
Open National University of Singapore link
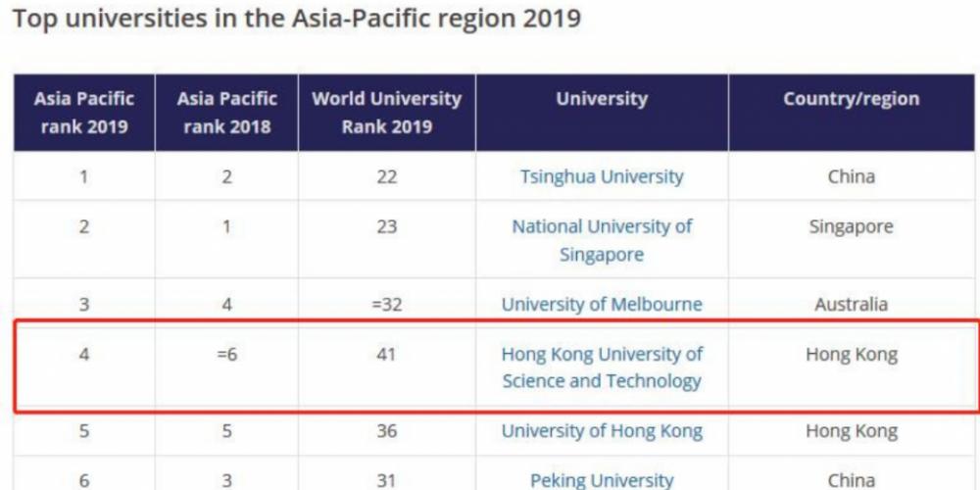[602, 240]
